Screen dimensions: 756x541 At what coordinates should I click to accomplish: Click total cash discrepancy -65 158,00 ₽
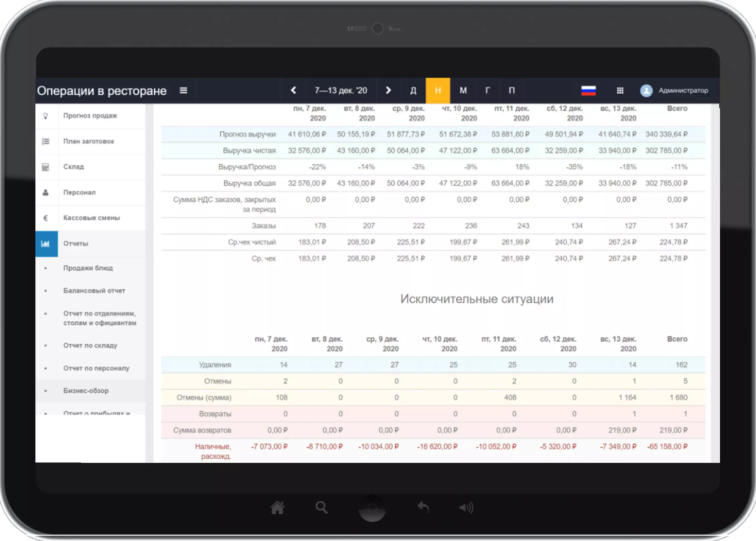[x=667, y=446]
